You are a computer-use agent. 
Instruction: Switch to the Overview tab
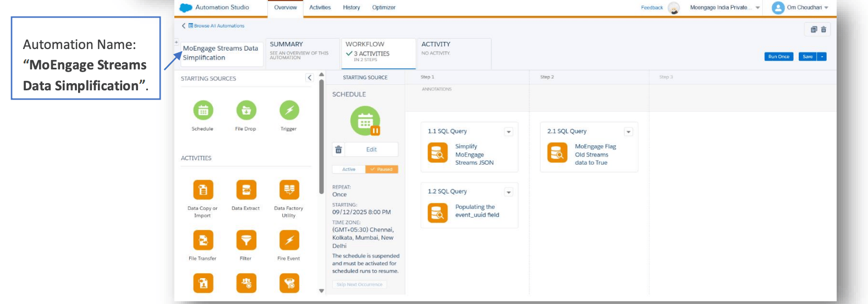click(x=285, y=8)
